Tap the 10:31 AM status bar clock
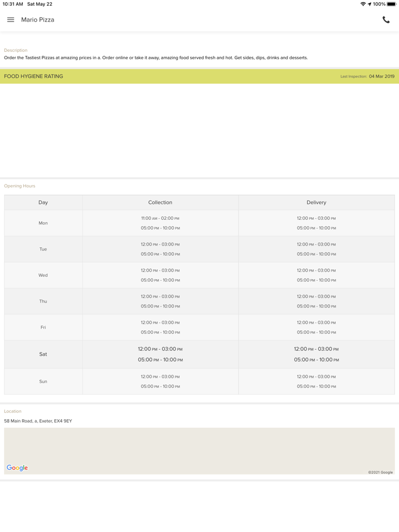 13,4
